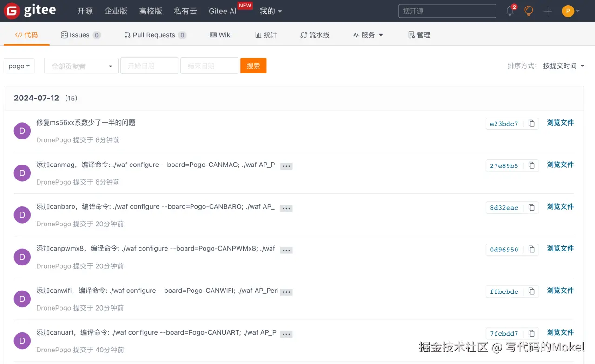Click the 开始日期 start date field
This screenshot has height=364, width=595.
coord(150,66)
